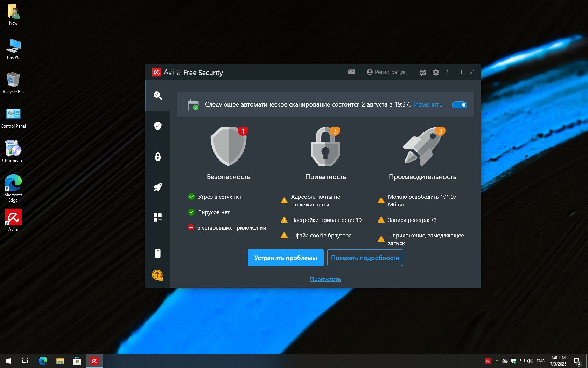This screenshot has width=588, height=368.
Task: Open Task View on the taskbar
Action: (25, 361)
